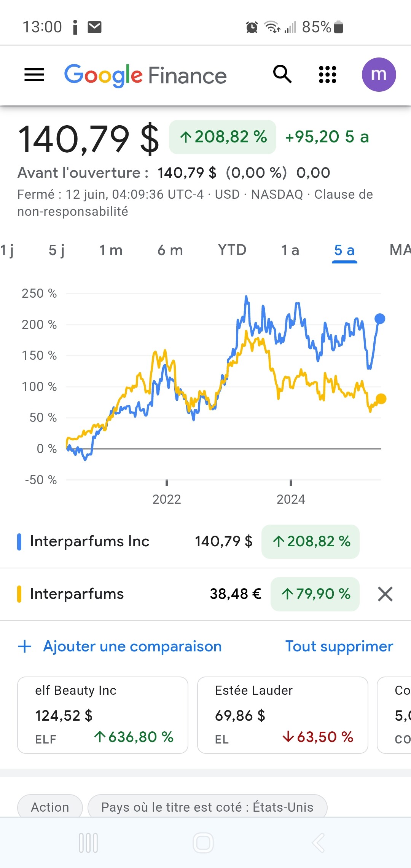Tap the Action filter chip
The height and width of the screenshot is (868, 411).
click(x=50, y=807)
